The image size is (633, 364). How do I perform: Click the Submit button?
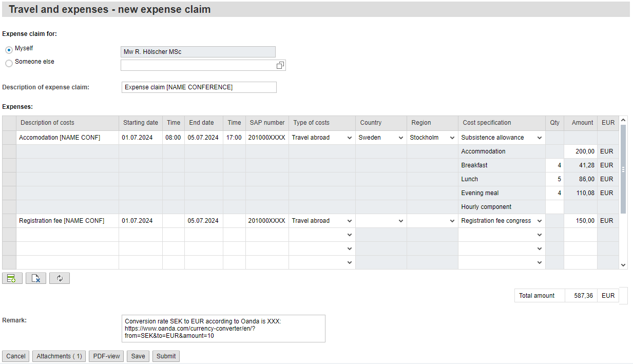(x=166, y=356)
